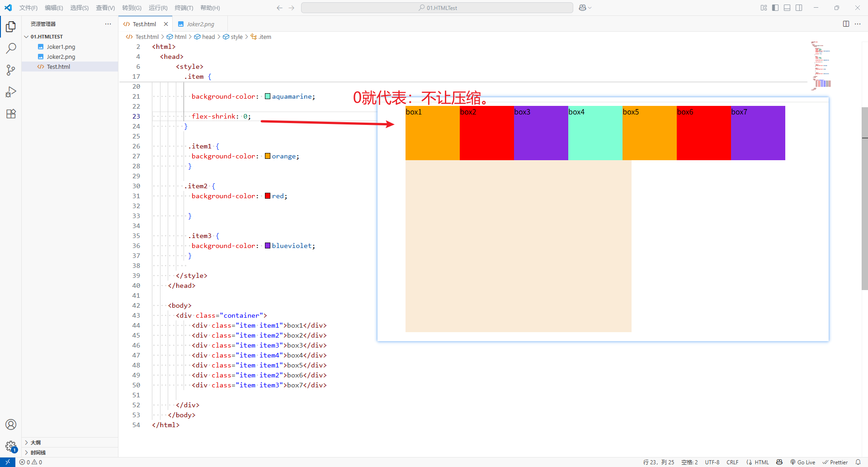The image size is (868, 467).
Task: Click Test.html in the breadcrumb
Action: click(147, 37)
